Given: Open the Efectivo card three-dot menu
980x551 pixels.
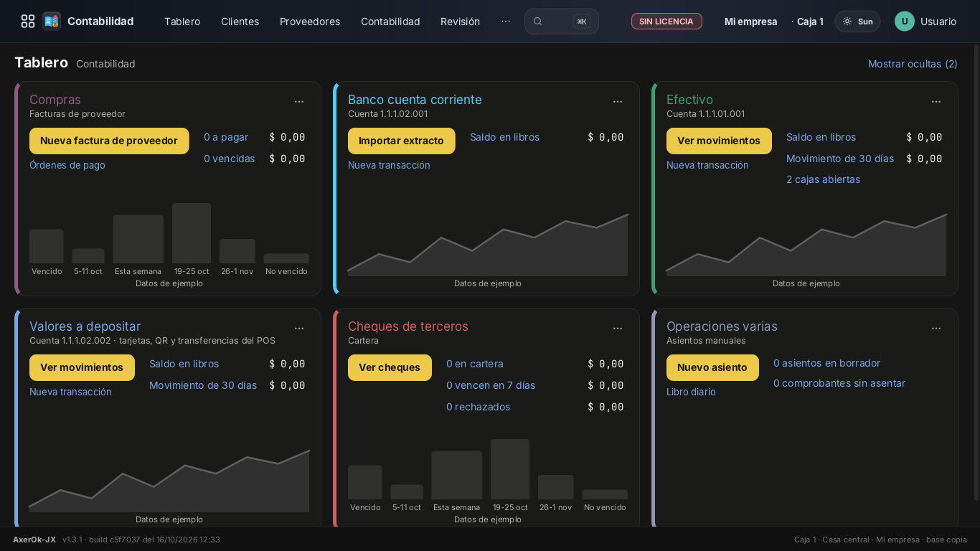Looking at the screenshot, I should [x=936, y=102].
